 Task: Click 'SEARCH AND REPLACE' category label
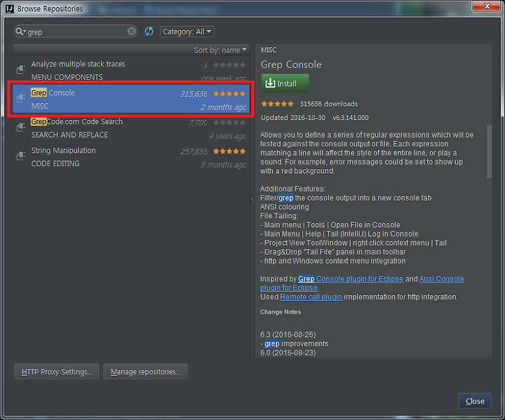[69, 135]
